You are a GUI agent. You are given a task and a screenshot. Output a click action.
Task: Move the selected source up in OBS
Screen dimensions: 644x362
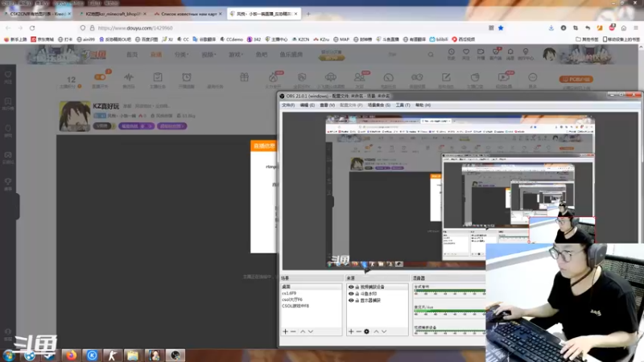pyautogui.click(x=376, y=331)
